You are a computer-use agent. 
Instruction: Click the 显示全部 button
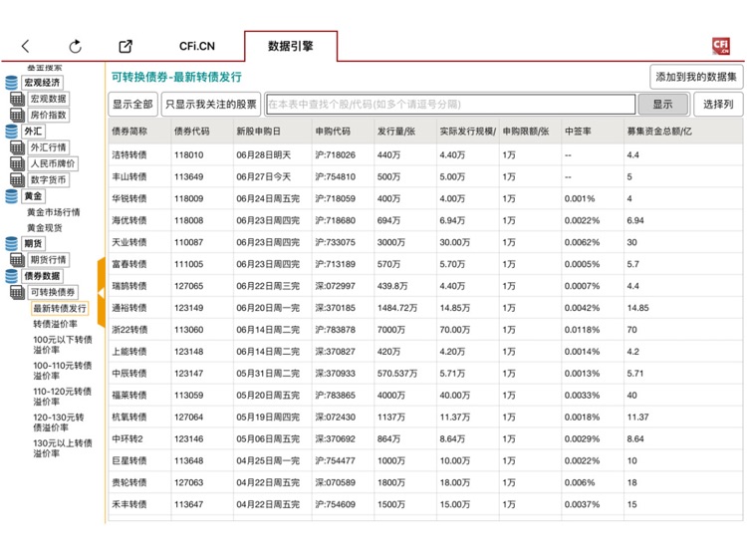click(x=132, y=105)
